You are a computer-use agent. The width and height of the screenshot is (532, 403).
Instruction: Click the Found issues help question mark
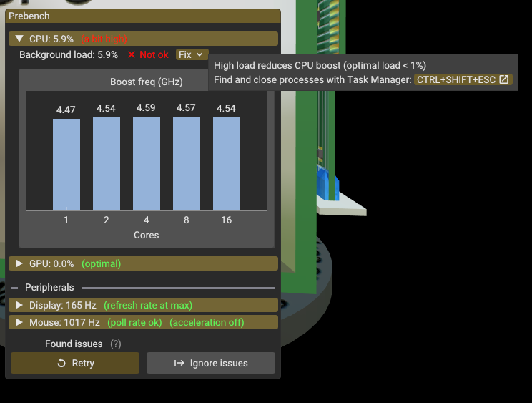[x=116, y=344]
